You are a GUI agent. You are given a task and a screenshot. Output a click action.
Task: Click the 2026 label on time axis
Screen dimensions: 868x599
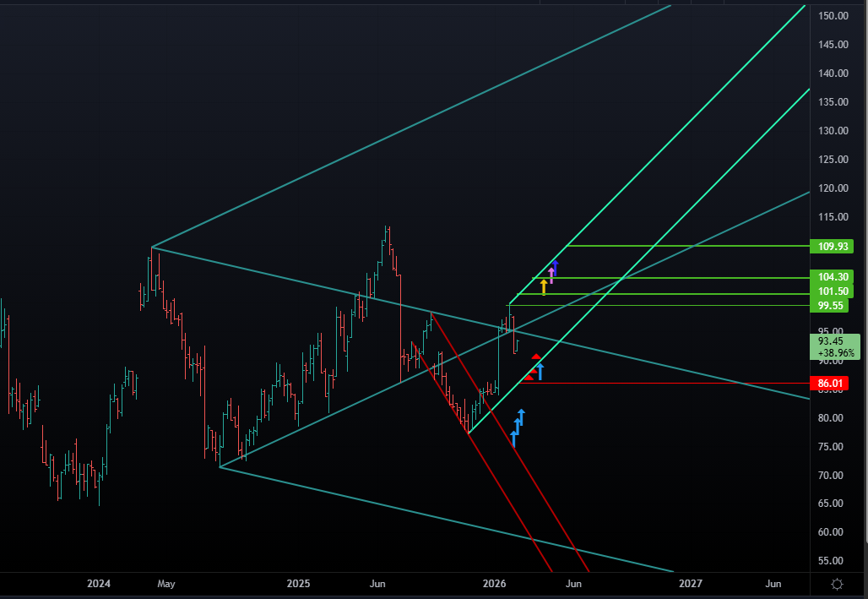[494, 584]
